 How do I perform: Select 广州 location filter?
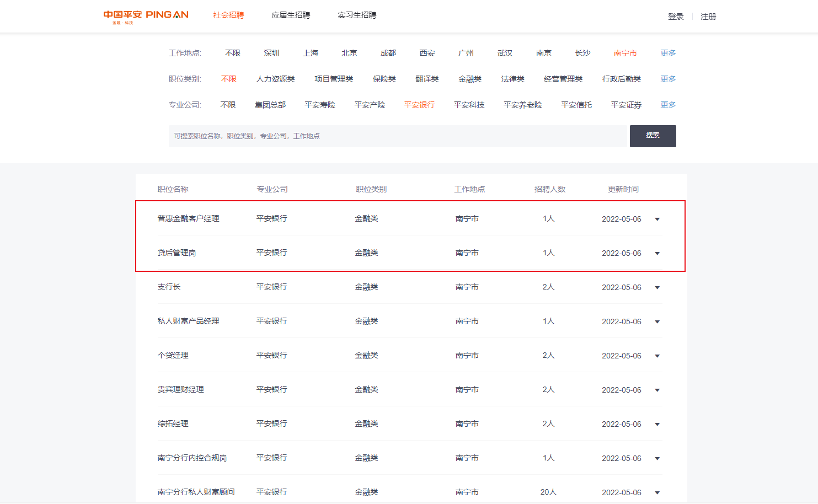pos(466,53)
